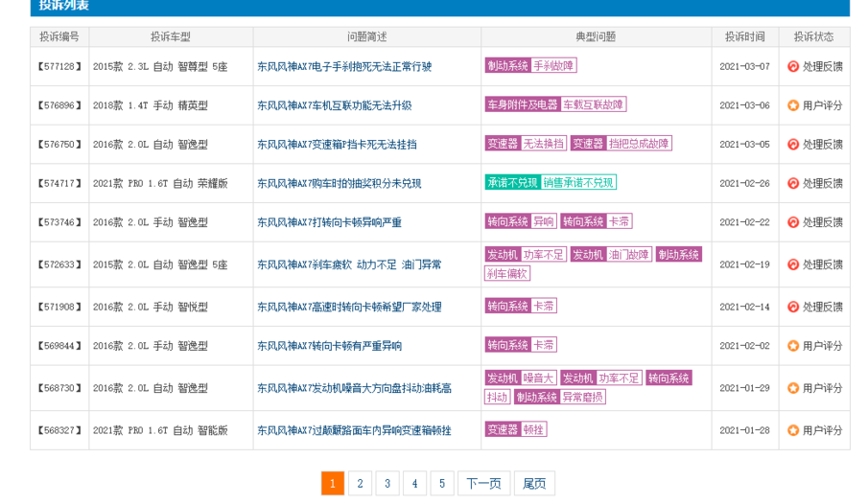Click user rating icon for complaint 569844
The width and height of the screenshot is (868, 504).
tap(793, 346)
